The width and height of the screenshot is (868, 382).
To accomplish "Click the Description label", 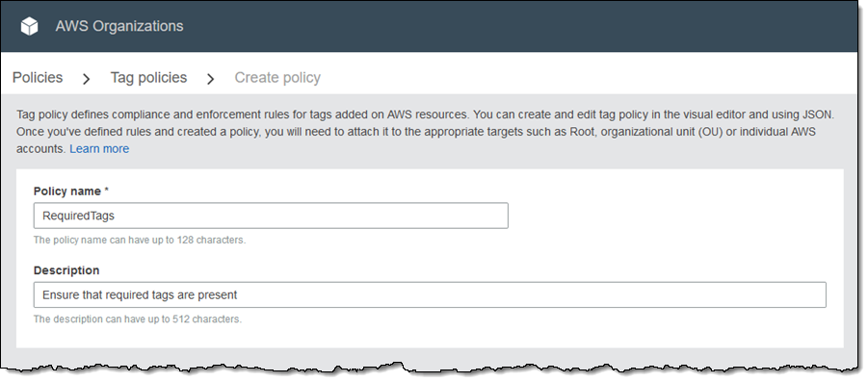I will [66, 270].
